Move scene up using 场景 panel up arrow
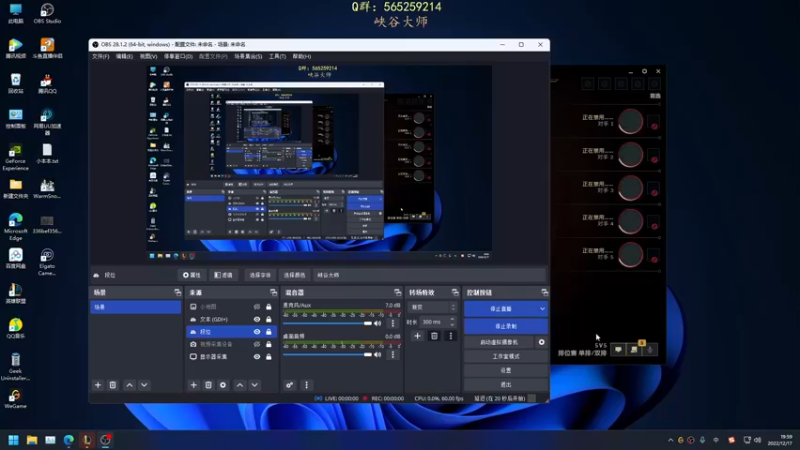The width and height of the screenshot is (800, 450). pos(130,385)
